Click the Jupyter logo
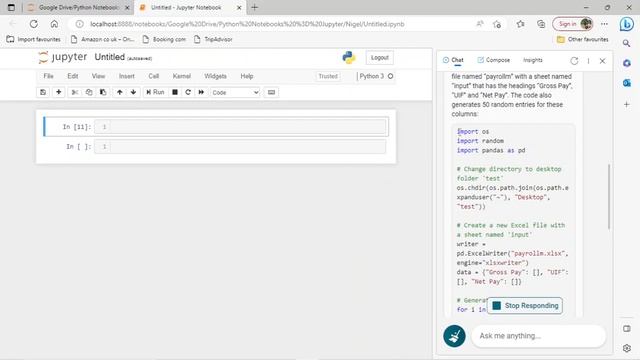Image resolution: width=640 pixels, height=360 pixels. pyautogui.click(x=62, y=57)
